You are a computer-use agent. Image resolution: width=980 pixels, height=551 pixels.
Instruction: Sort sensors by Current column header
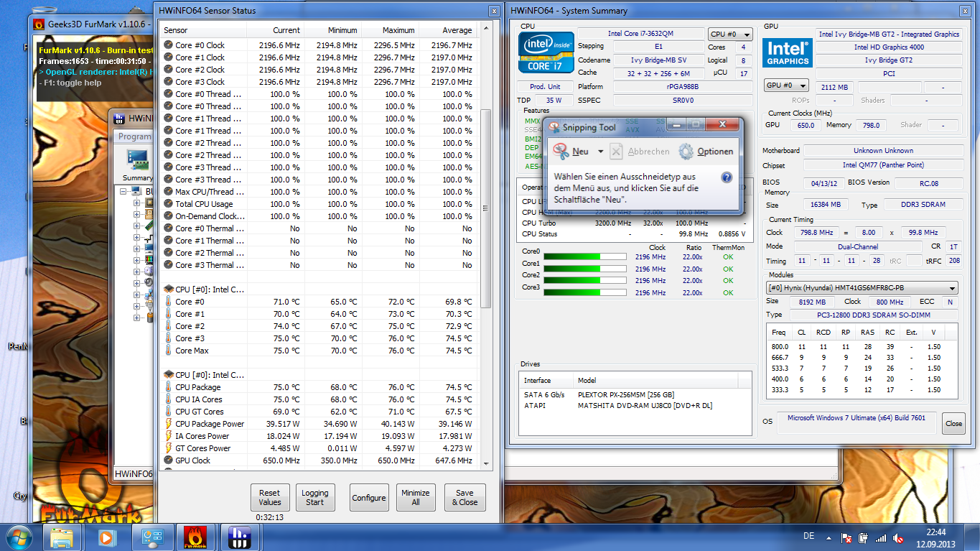275,30
